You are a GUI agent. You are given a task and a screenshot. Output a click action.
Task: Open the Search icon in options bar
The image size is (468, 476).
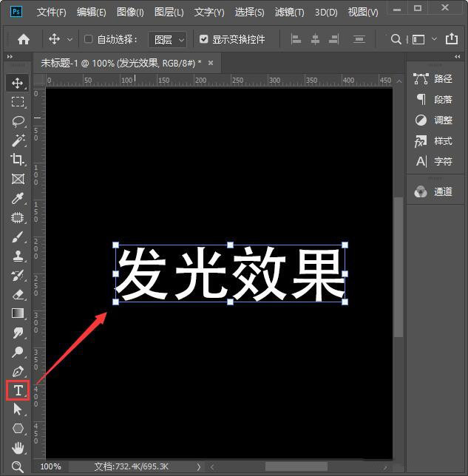[396, 39]
